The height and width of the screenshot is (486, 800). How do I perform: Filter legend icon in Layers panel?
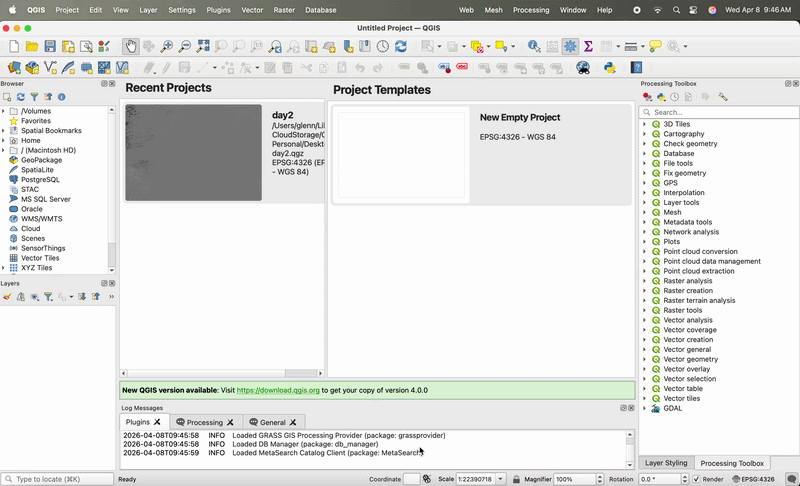(48, 297)
